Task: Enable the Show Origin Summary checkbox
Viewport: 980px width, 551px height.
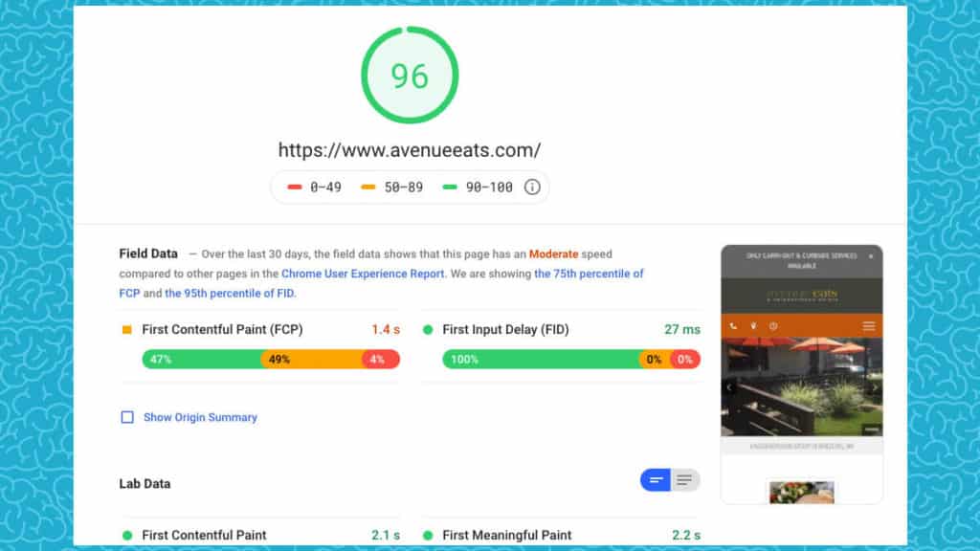Action: pos(127,417)
